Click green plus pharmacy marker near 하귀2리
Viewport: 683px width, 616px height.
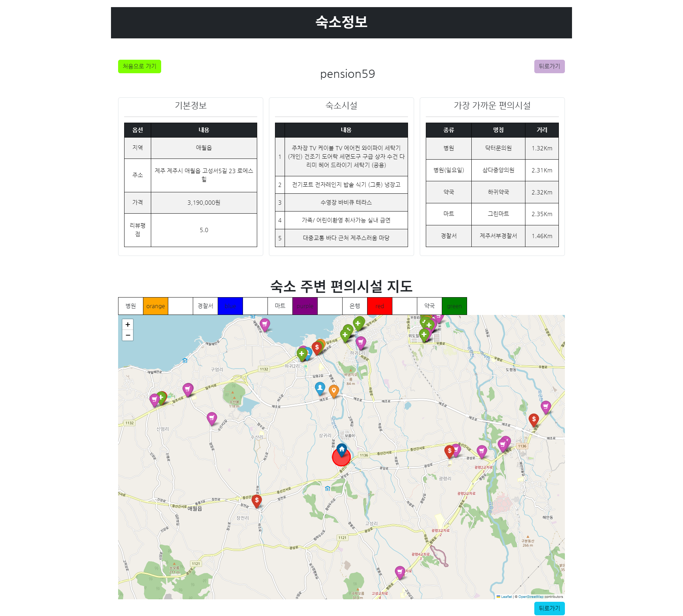point(302,354)
